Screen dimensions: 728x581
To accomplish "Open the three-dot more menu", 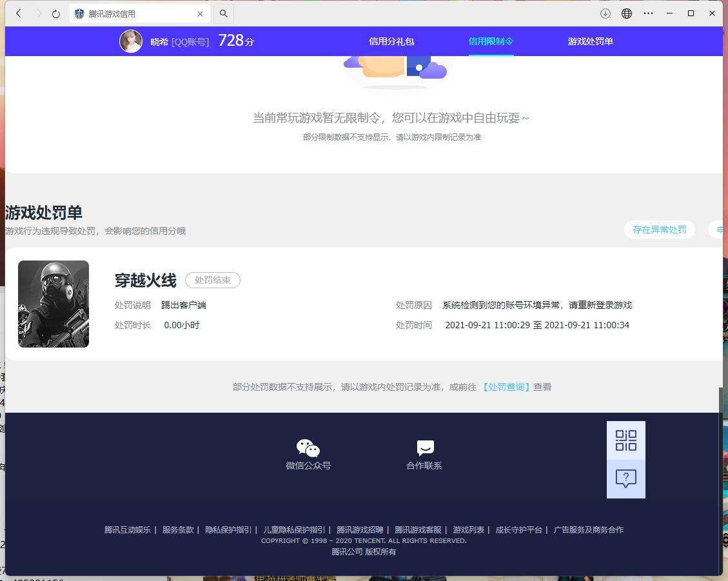I will (x=648, y=14).
